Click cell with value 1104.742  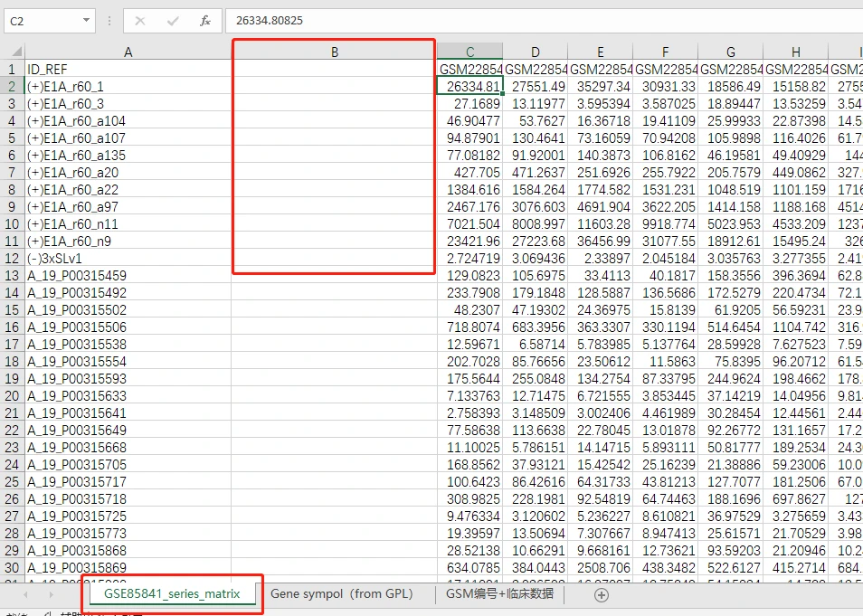pyautogui.click(x=795, y=327)
